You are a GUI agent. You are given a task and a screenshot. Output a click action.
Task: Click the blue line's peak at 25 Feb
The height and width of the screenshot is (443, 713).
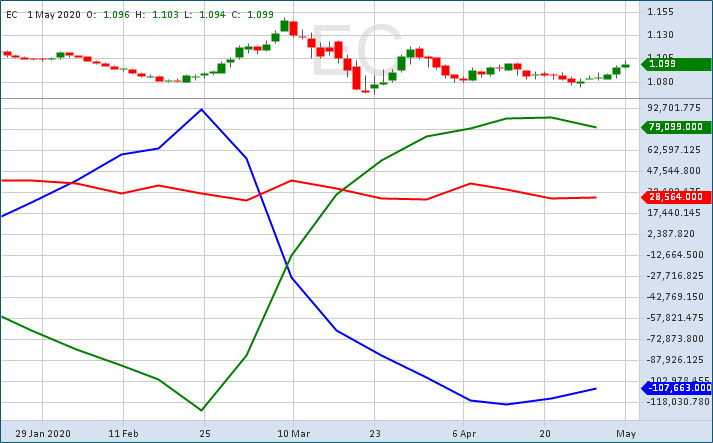pyautogui.click(x=202, y=110)
